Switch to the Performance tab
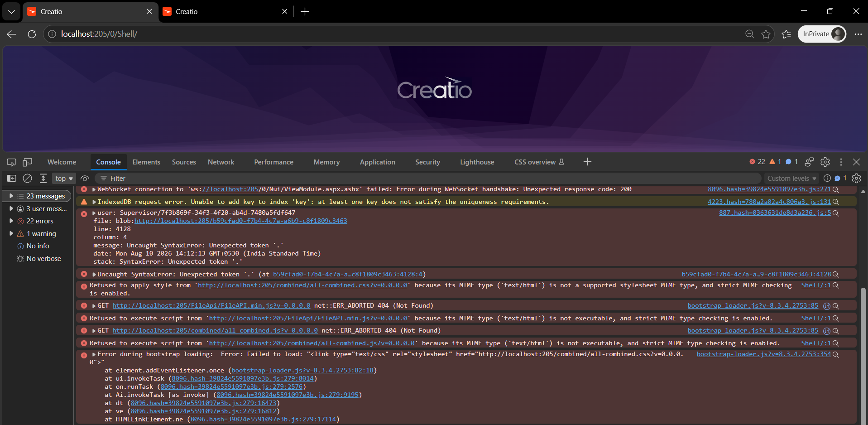868x425 pixels. tap(273, 162)
